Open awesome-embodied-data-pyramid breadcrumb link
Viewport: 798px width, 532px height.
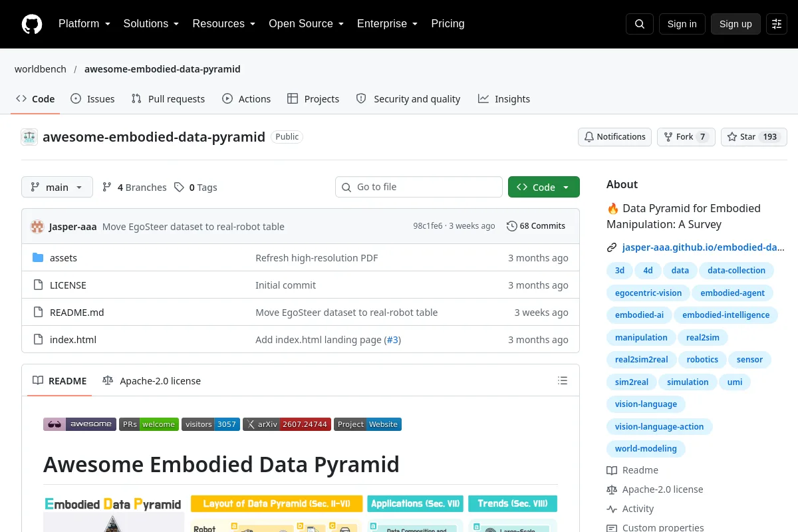(x=162, y=69)
